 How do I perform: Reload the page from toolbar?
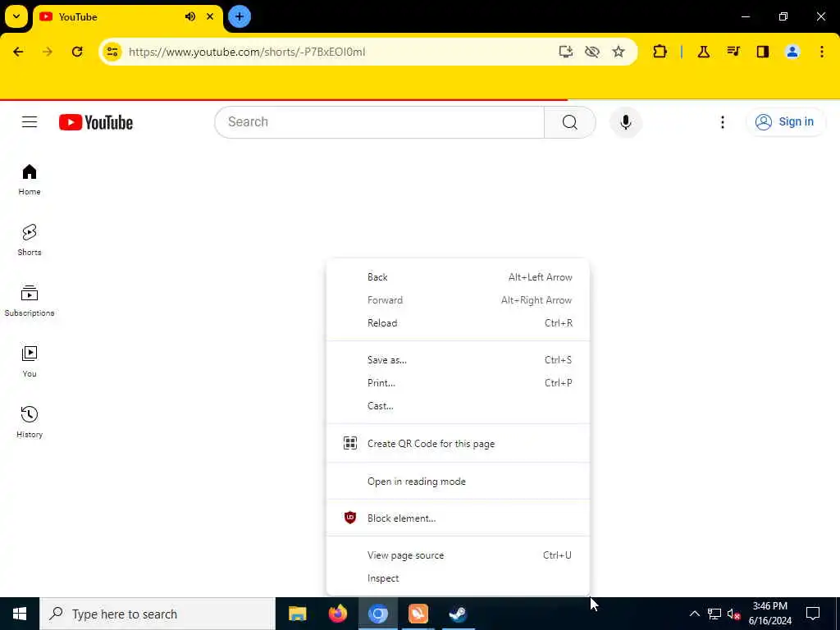coord(77,52)
